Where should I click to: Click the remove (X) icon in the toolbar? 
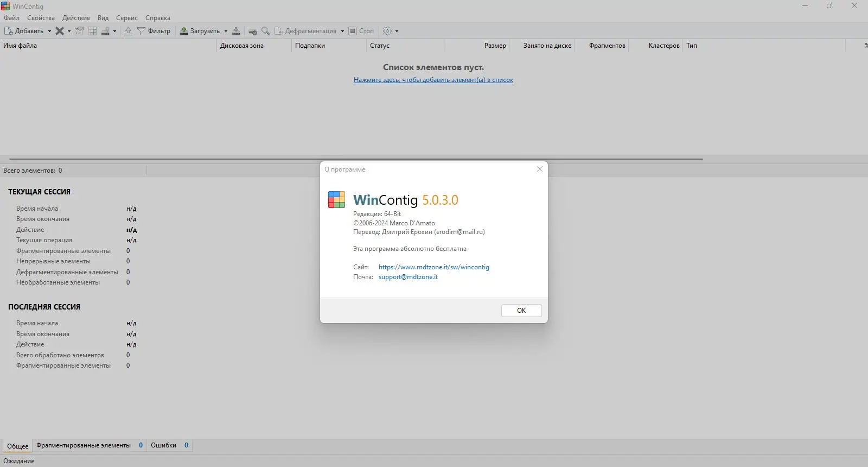pyautogui.click(x=60, y=31)
